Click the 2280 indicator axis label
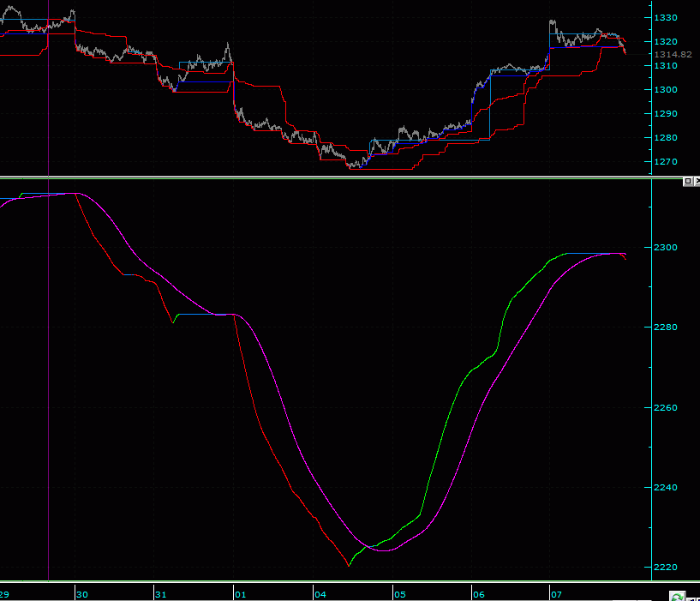Screen dimensions: 700x601 (666, 328)
